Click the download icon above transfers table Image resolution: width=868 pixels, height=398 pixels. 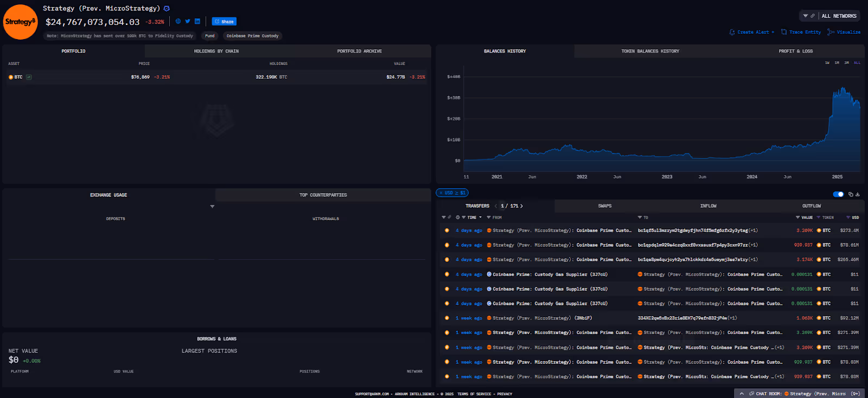pyautogui.click(x=858, y=194)
